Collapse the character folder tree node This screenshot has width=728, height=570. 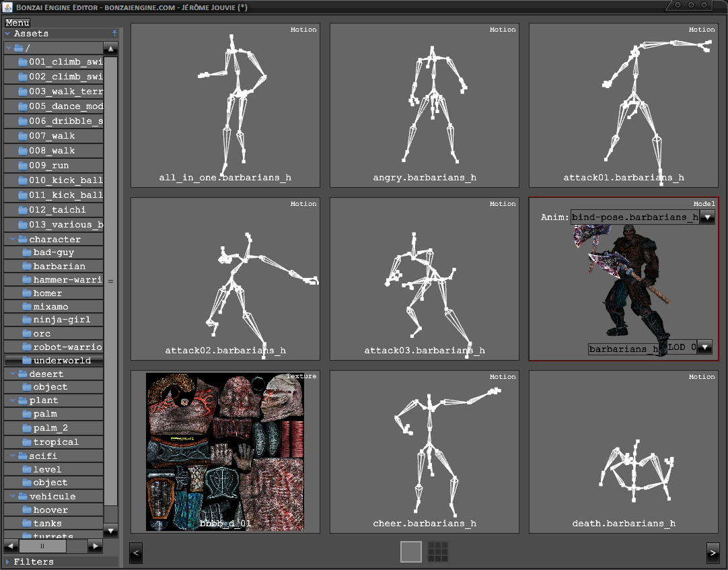pyautogui.click(x=13, y=239)
